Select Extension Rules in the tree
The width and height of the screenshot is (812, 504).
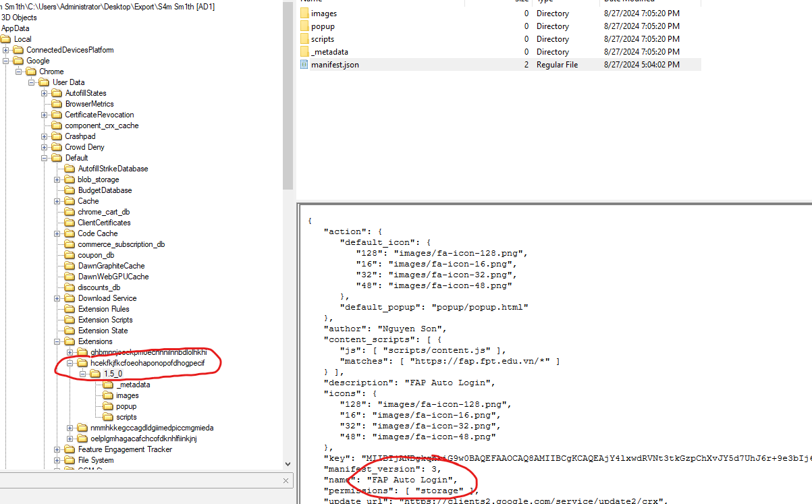(x=103, y=309)
